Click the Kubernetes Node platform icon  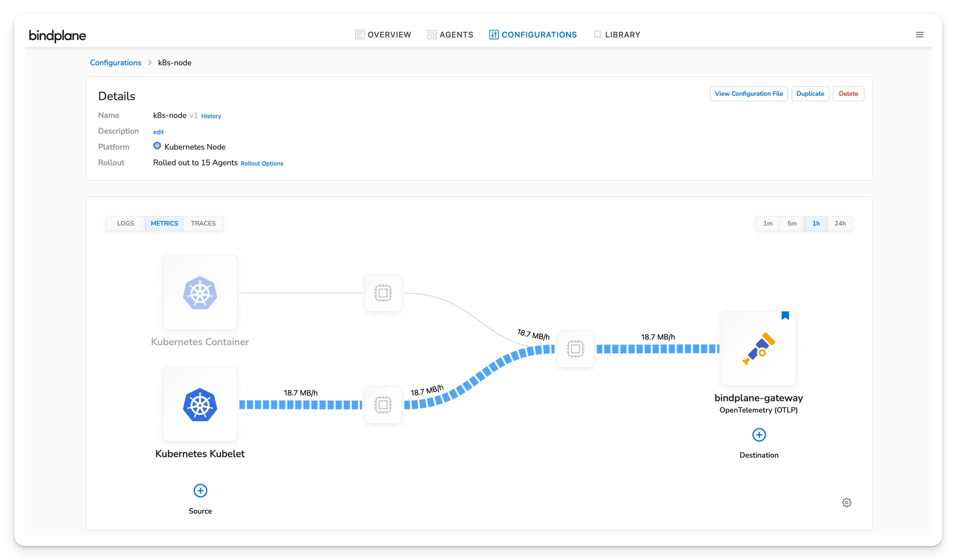(157, 146)
